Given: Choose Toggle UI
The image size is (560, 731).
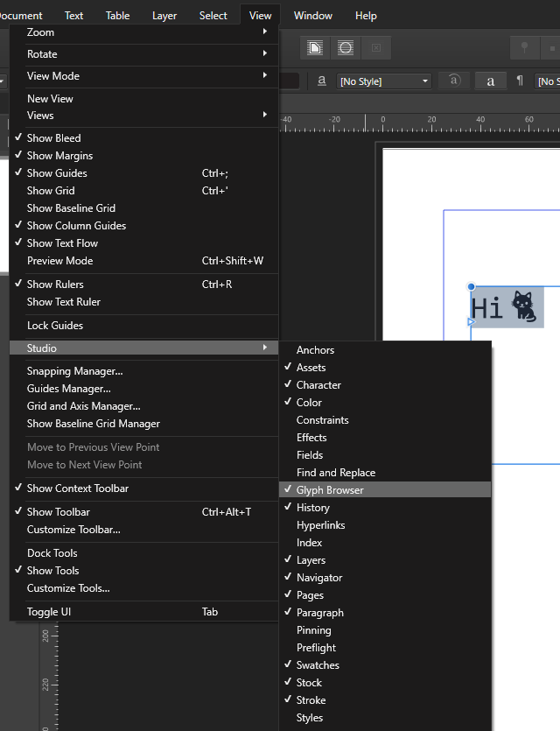Looking at the screenshot, I should pos(144,612).
